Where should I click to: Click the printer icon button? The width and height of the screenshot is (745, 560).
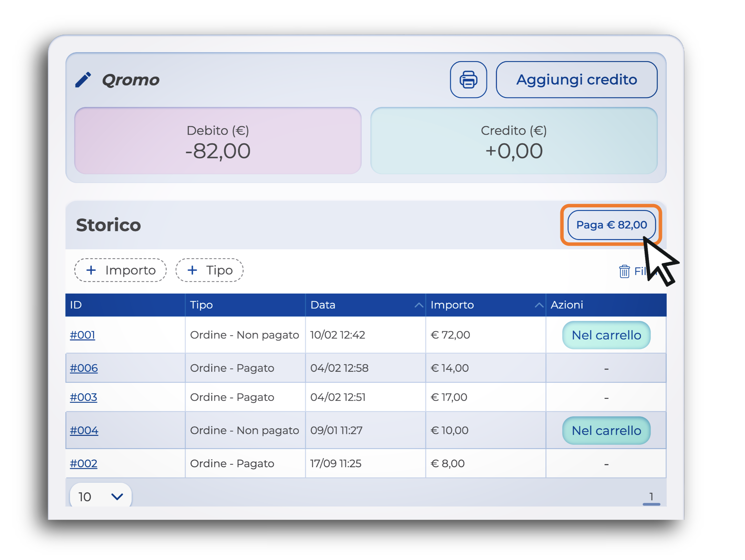[x=468, y=80]
